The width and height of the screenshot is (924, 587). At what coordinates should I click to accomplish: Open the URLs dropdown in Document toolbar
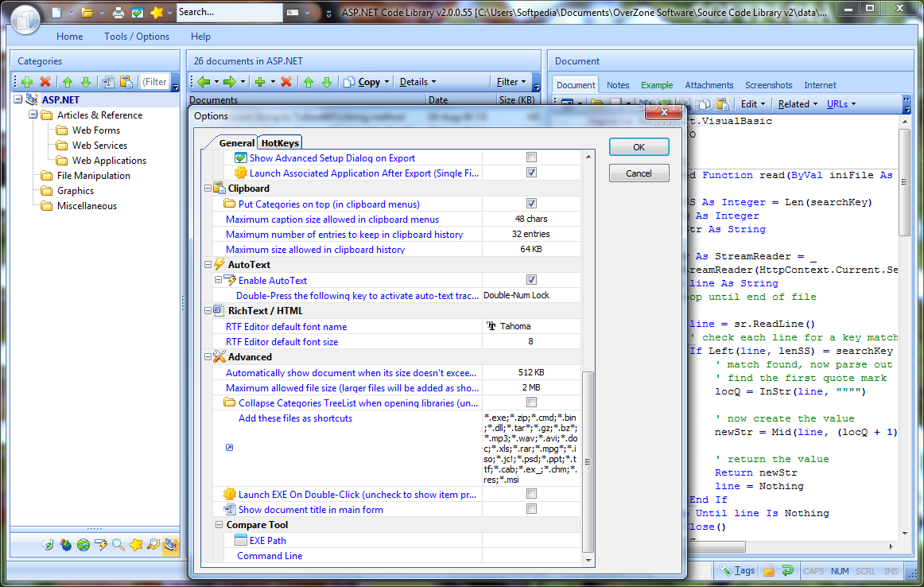click(841, 104)
